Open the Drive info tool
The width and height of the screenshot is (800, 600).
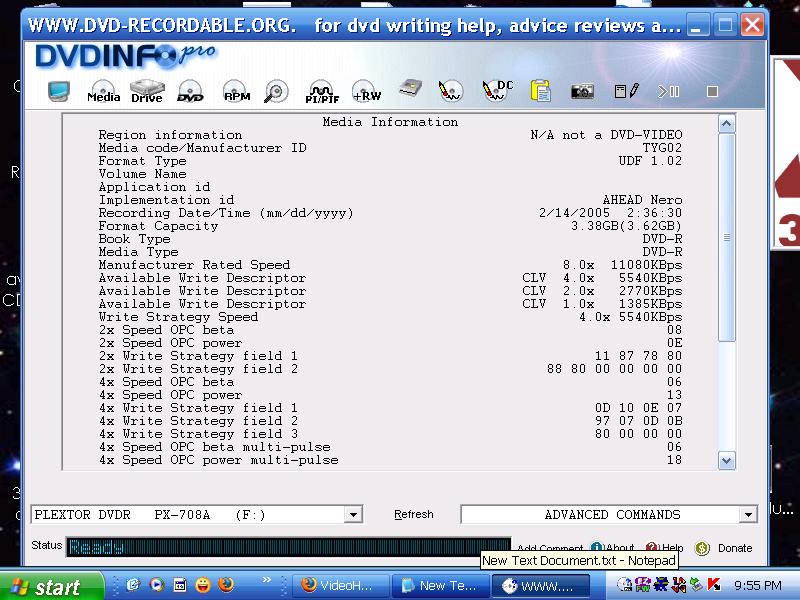point(147,91)
